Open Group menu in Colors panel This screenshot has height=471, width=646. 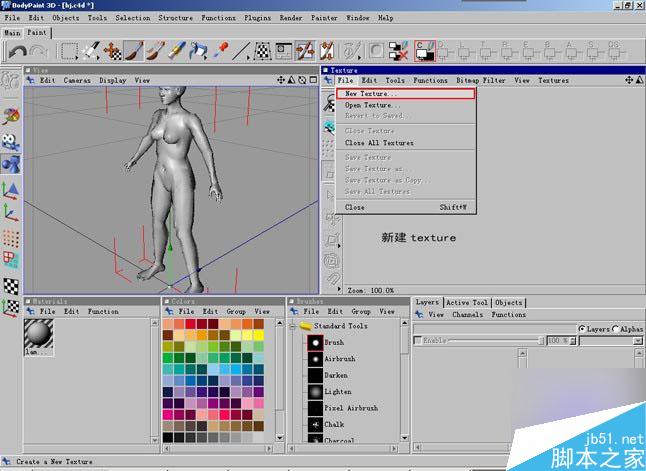pos(236,312)
